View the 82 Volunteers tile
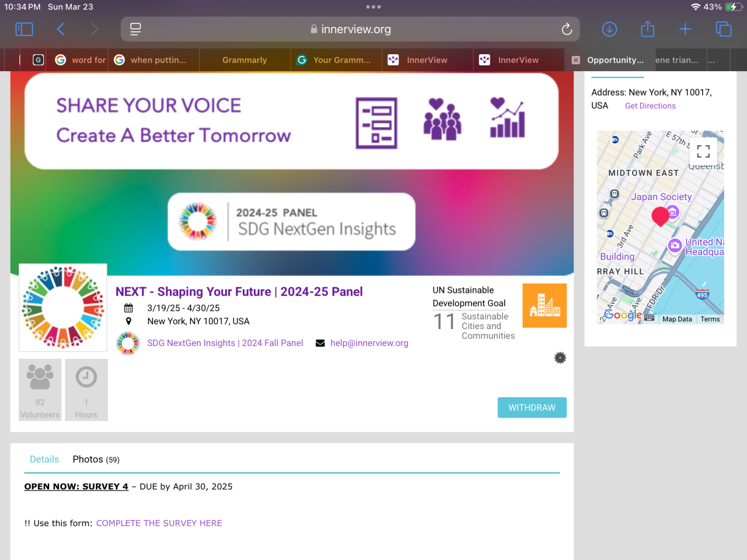 coord(40,390)
